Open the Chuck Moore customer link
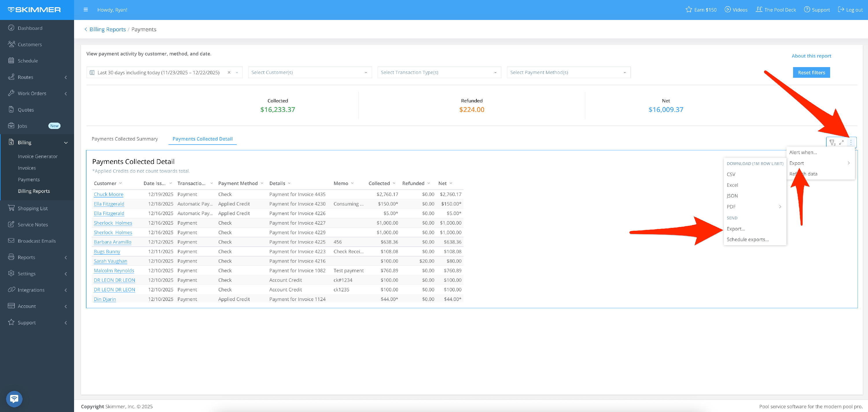Viewport: 868px width, 412px height. tap(108, 194)
